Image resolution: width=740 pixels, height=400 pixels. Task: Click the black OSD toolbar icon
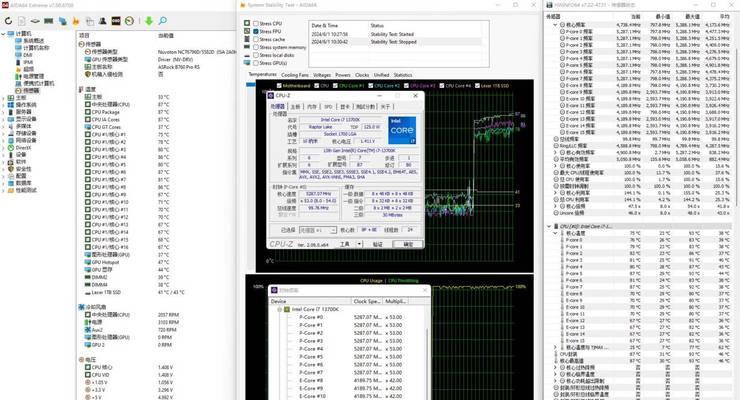pyautogui.click(x=116, y=21)
